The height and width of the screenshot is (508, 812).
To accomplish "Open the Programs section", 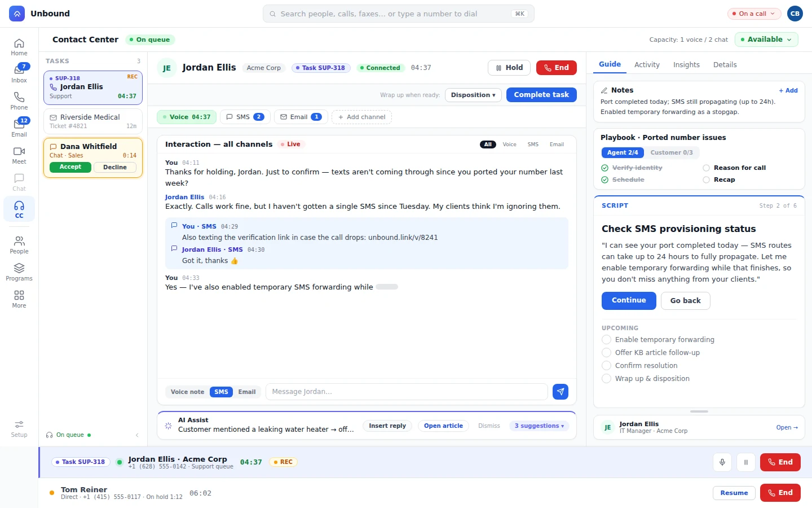I will coord(19,272).
